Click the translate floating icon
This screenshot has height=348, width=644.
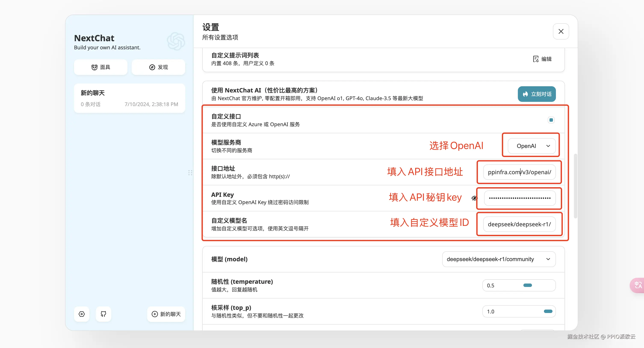point(638,285)
